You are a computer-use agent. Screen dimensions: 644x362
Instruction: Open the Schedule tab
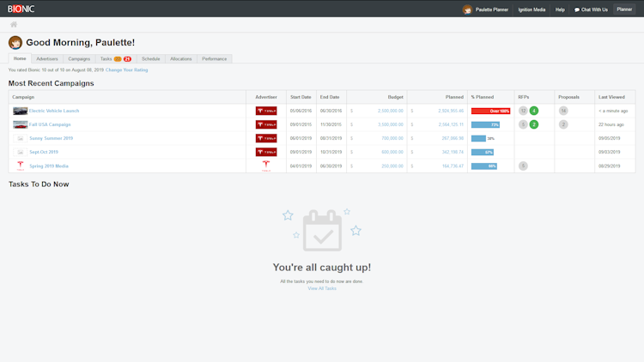click(151, 59)
